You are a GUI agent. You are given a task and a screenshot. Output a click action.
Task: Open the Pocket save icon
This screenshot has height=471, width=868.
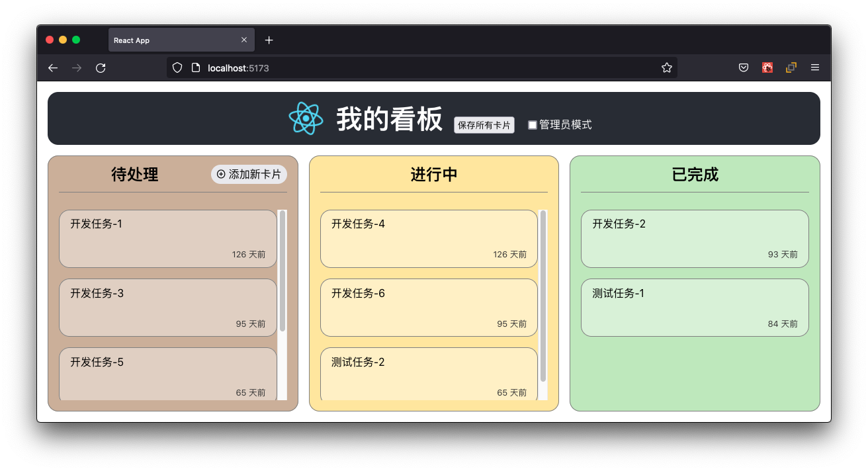[x=744, y=67]
